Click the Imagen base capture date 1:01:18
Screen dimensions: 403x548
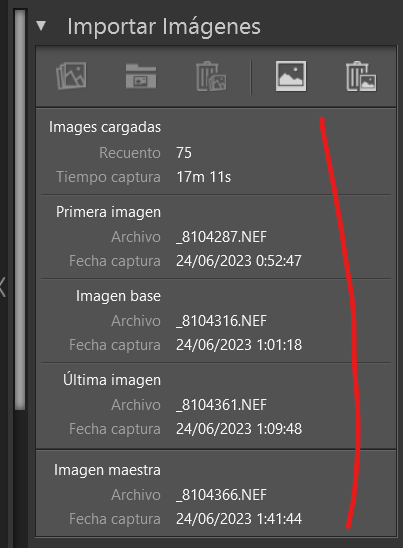pyautogui.click(x=239, y=345)
